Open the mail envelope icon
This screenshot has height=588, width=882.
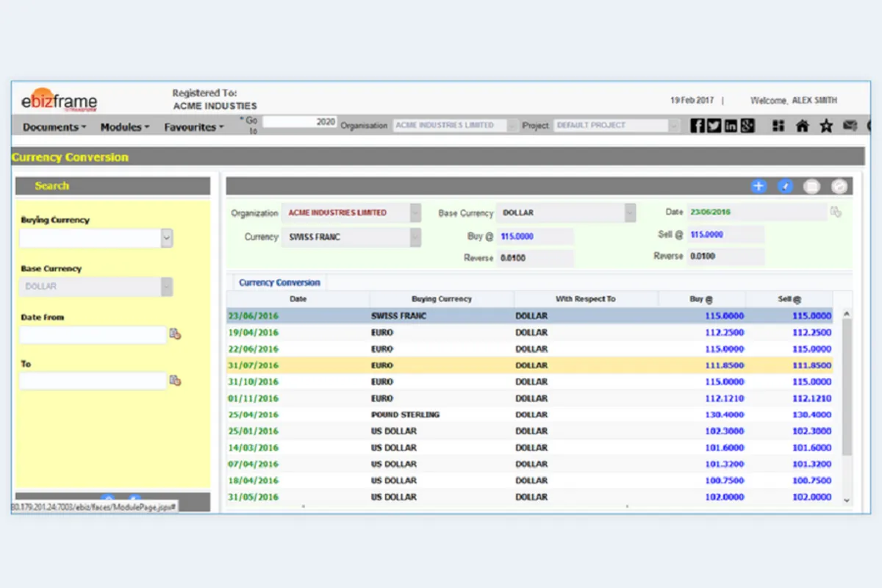click(x=850, y=126)
